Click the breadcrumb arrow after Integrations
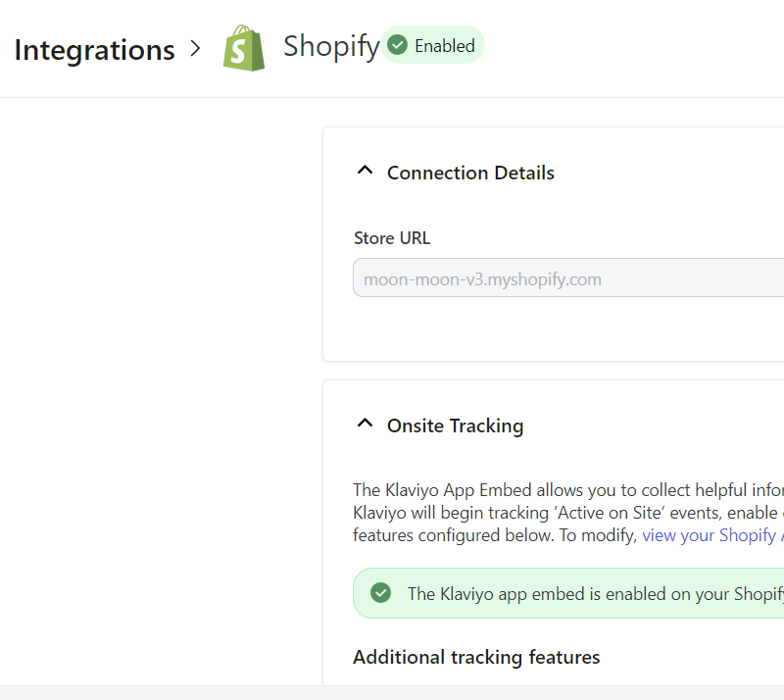784x700 pixels. tap(195, 48)
